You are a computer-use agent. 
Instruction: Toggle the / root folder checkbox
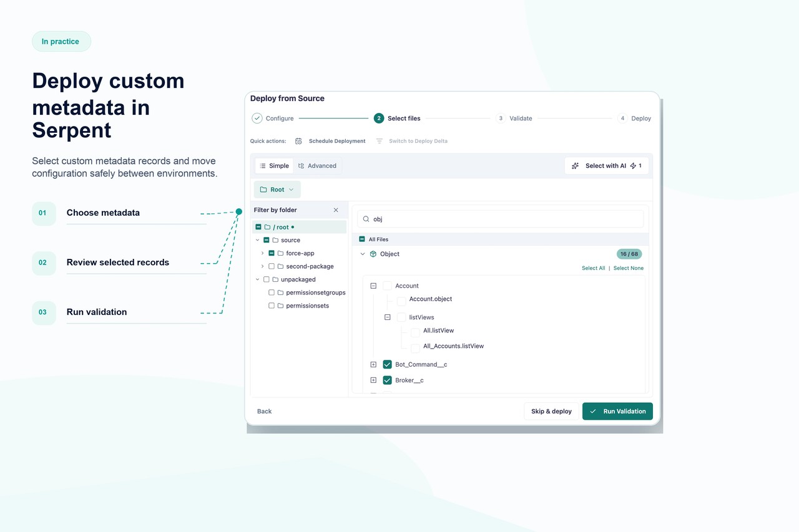click(x=258, y=227)
